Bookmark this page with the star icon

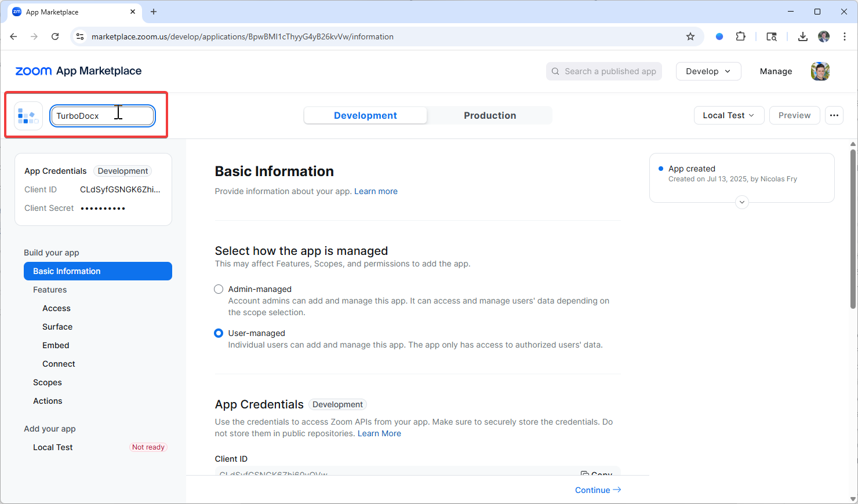690,36
